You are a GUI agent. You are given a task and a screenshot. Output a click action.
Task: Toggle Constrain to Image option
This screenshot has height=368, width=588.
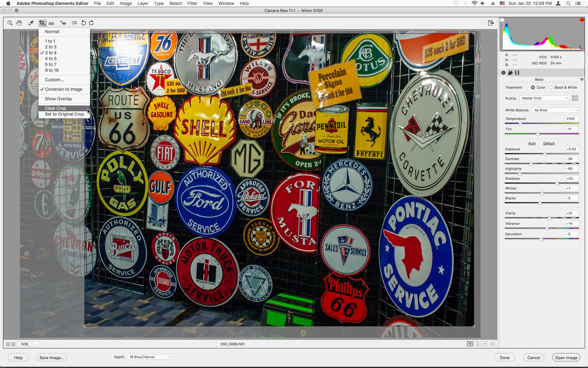point(63,89)
